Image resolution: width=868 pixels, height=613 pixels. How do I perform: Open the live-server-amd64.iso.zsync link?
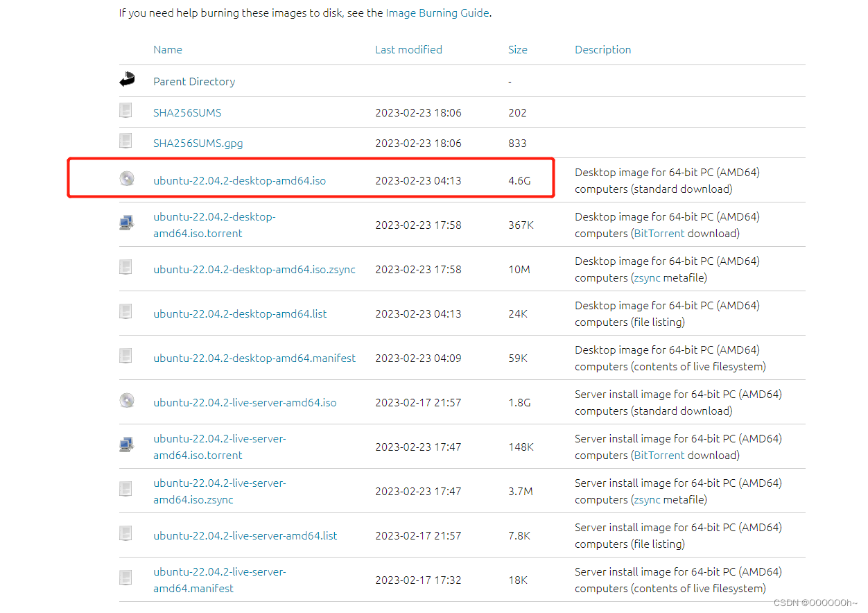tap(220, 492)
